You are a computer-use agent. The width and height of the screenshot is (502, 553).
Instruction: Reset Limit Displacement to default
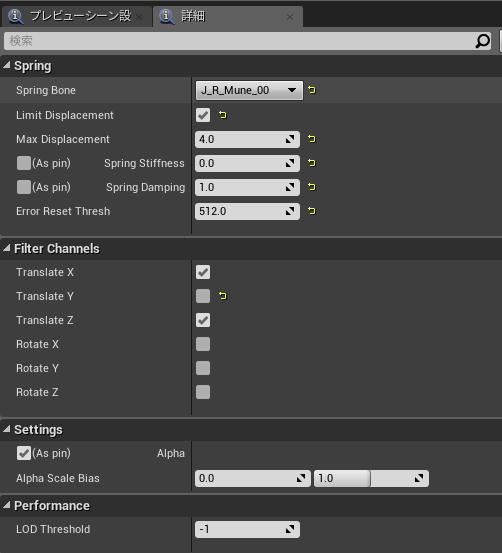(223, 115)
